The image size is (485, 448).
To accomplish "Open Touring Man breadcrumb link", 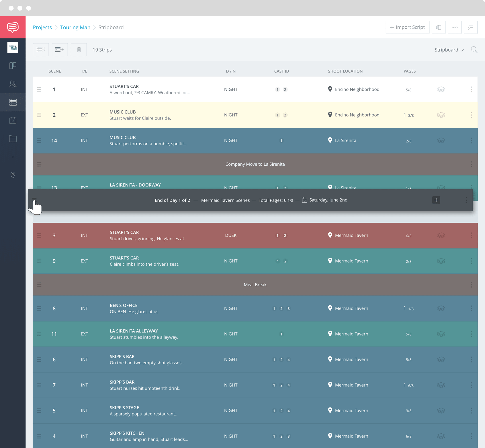I will 75,27.
